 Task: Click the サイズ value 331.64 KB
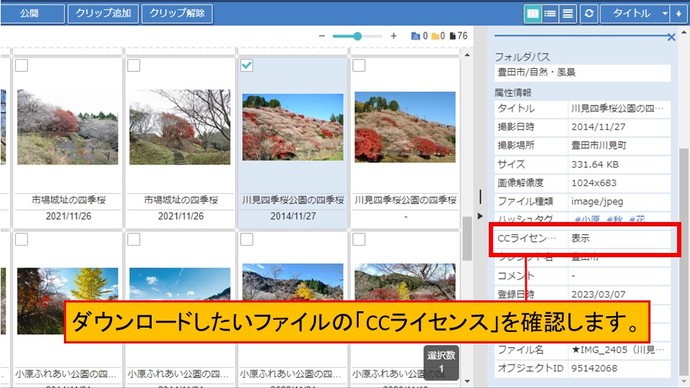click(x=595, y=165)
